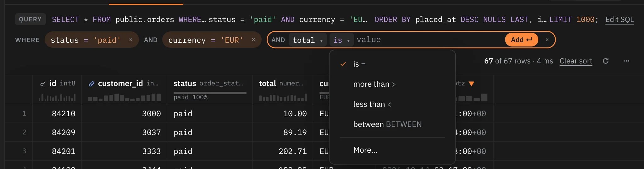Click row number 2
This screenshot has width=644, height=169.
24,132
